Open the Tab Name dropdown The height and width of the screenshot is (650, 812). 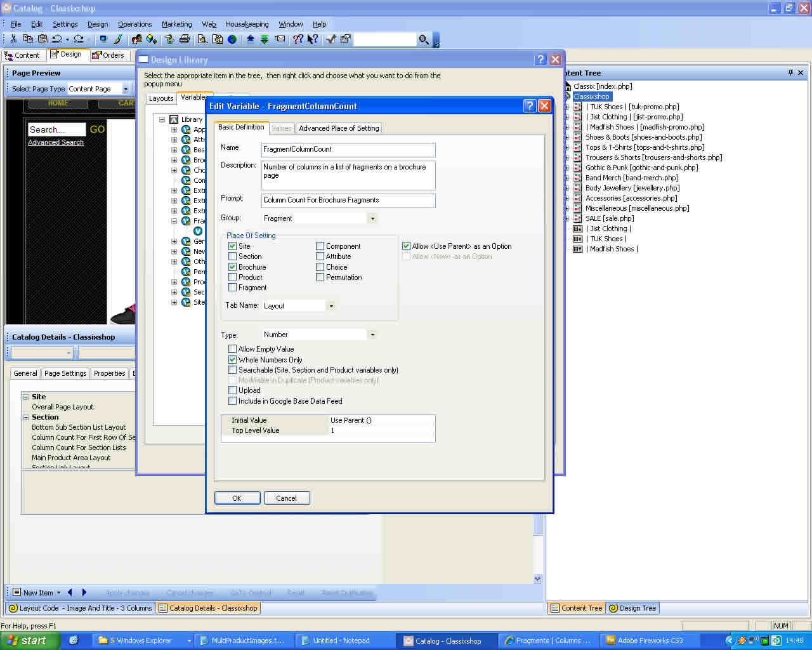pyautogui.click(x=331, y=306)
